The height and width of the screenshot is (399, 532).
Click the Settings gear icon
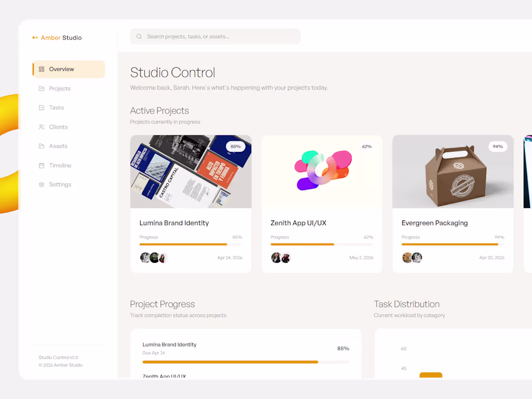42,184
